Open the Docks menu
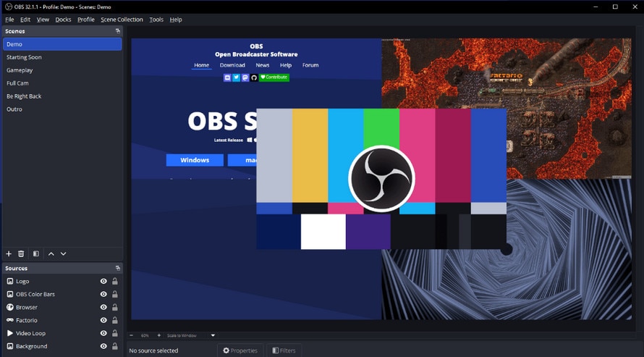The image size is (644, 357). [63, 20]
